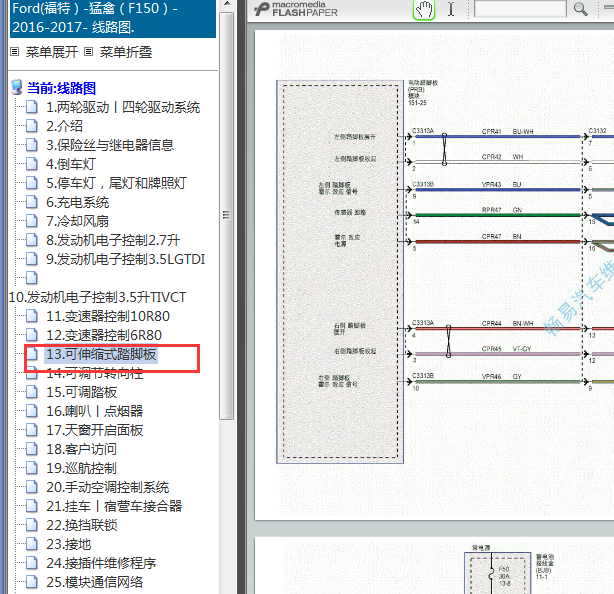This screenshot has width=614, height=594.
Task: Open 8.发动机电子控制2.7升
Action: tap(113, 240)
